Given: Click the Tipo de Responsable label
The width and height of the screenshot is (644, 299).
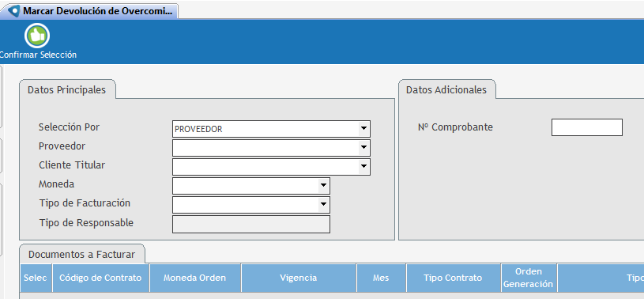Looking at the screenshot, I should pos(86,222).
